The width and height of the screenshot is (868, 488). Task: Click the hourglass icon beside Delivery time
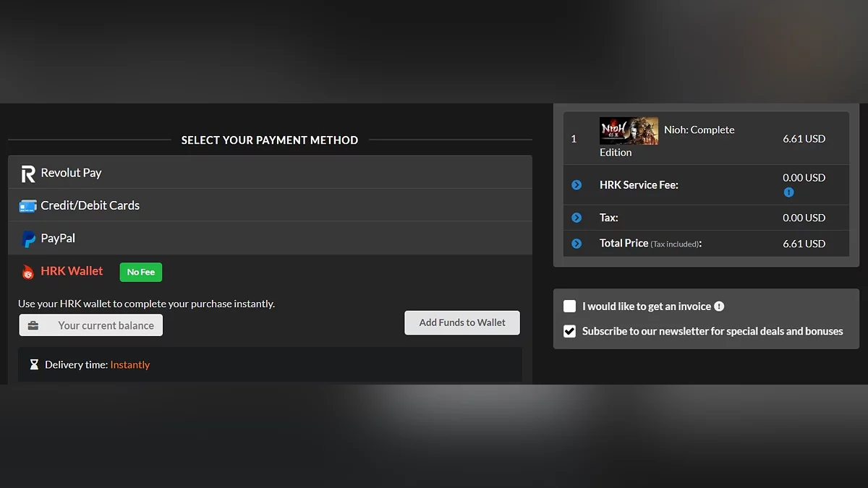coord(34,365)
